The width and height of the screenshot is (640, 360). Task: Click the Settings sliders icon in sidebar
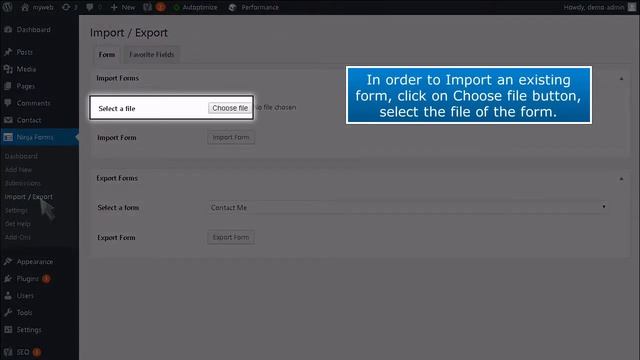pos(8,329)
